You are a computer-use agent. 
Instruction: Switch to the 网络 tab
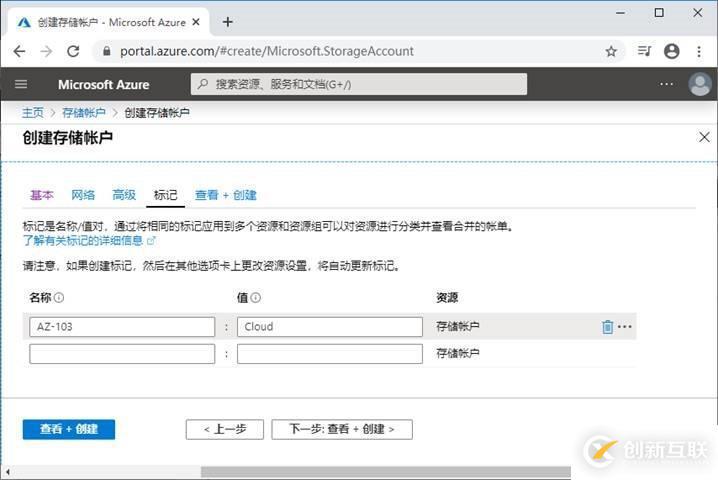pyautogui.click(x=83, y=195)
